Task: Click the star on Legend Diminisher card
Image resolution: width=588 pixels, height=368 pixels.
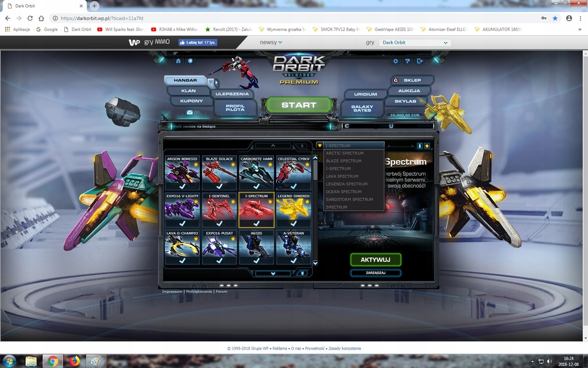Action: coord(307,202)
